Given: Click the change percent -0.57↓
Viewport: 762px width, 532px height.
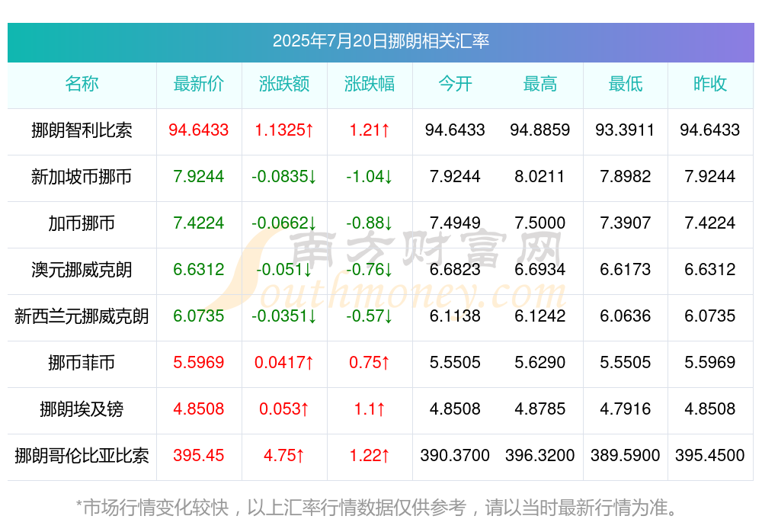Looking at the screenshot, I should pyautogui.click(x=370, y=316).
